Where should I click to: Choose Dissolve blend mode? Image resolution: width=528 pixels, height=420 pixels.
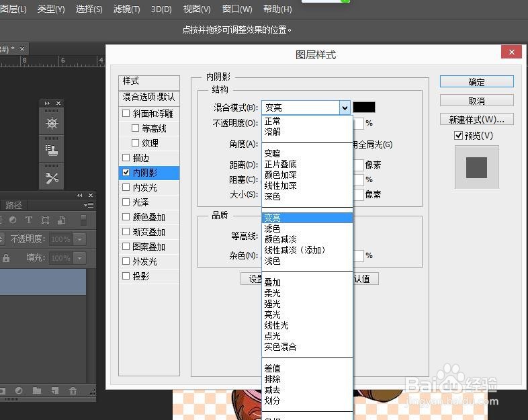coord(307,132)
